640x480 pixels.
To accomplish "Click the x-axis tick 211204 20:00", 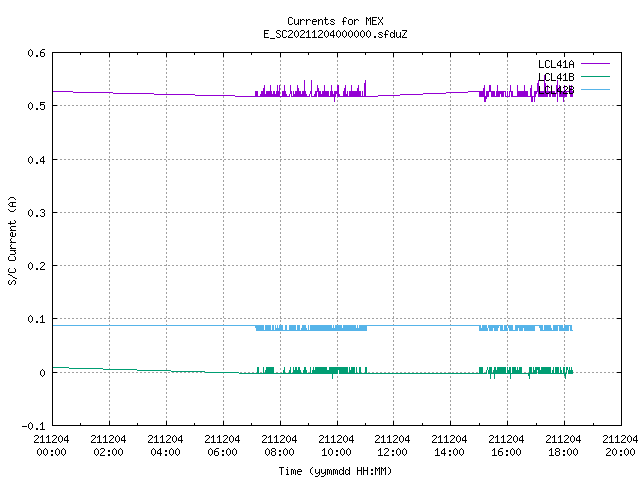I will pyautogui.click(x=620, y=446).
